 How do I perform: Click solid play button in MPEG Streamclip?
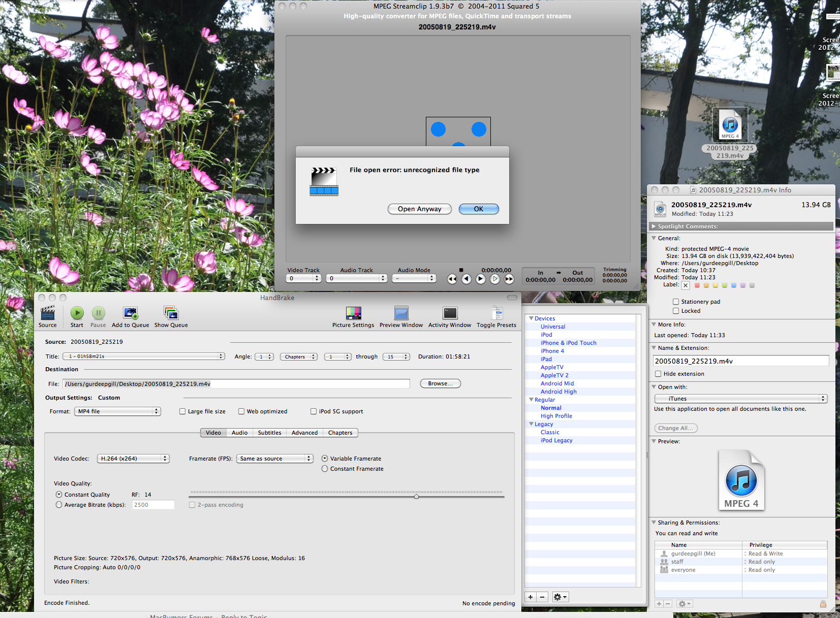(481, 279)
